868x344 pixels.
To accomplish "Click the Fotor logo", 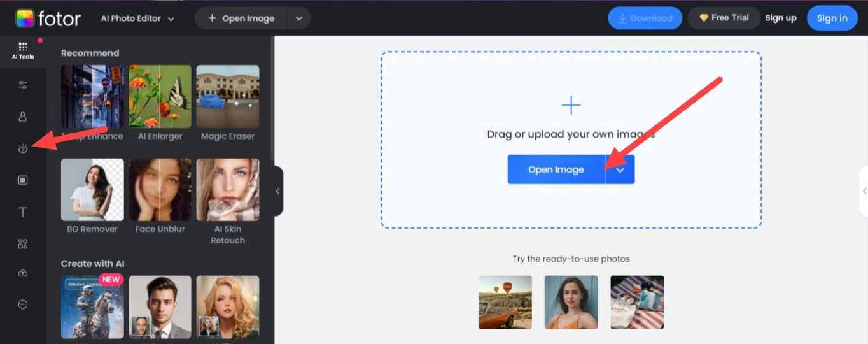I will 48,18.
